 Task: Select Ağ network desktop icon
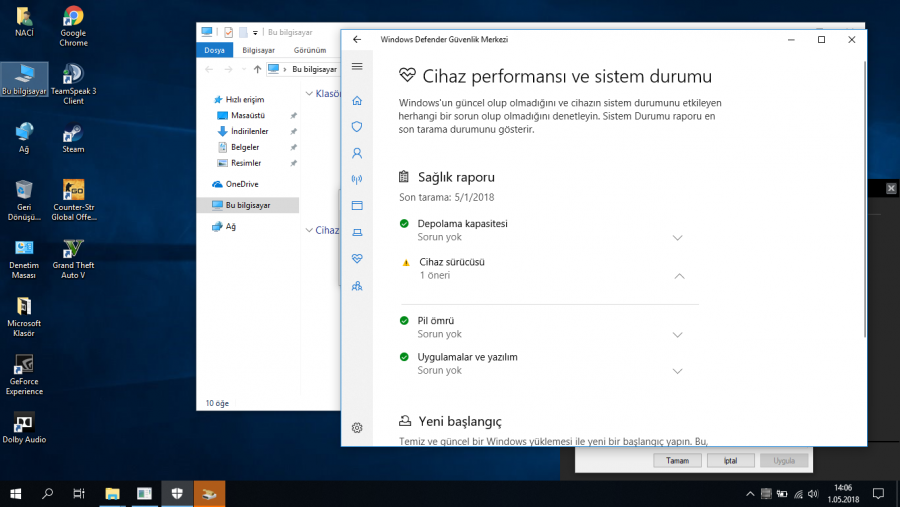click(24, 138)
